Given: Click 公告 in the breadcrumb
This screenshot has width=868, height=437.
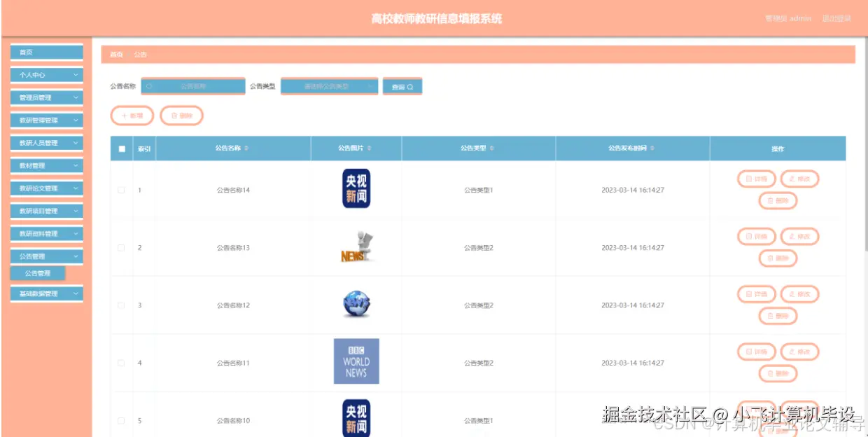Looking at the screenshot, I should pos(141,55).
